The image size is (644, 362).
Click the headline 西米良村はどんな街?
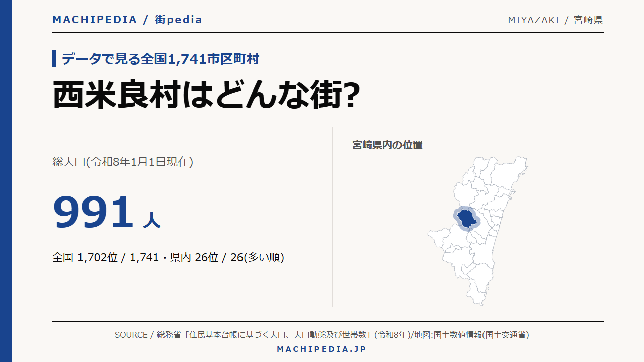[206, 96]
